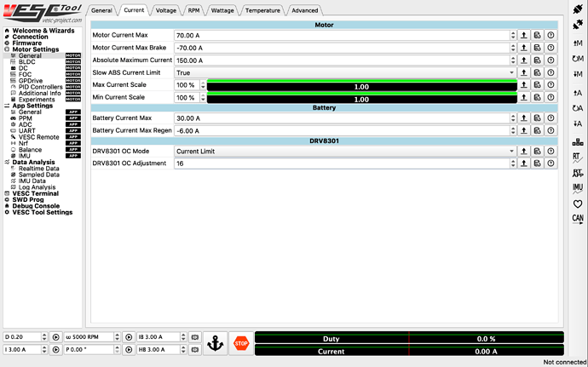
Task: Run duty cycle play button next to D 0.20
Action: click(x=56, y=337)
